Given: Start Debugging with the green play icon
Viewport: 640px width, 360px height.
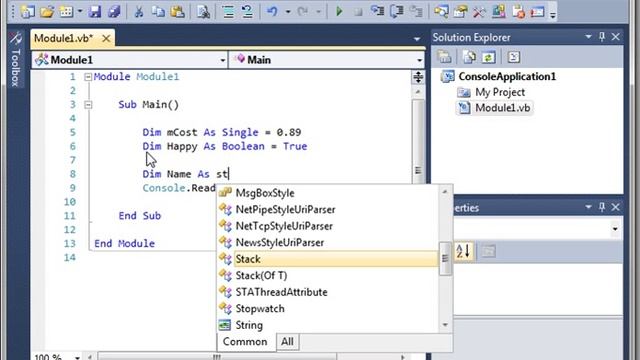Looking at the screenshot, I should pos(339,11).
